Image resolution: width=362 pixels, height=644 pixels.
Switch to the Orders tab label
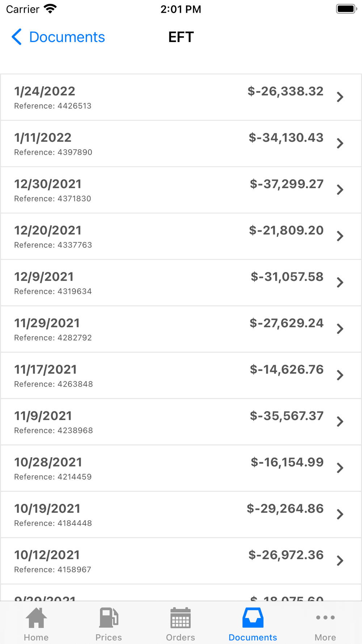click(x=180, y=637)
